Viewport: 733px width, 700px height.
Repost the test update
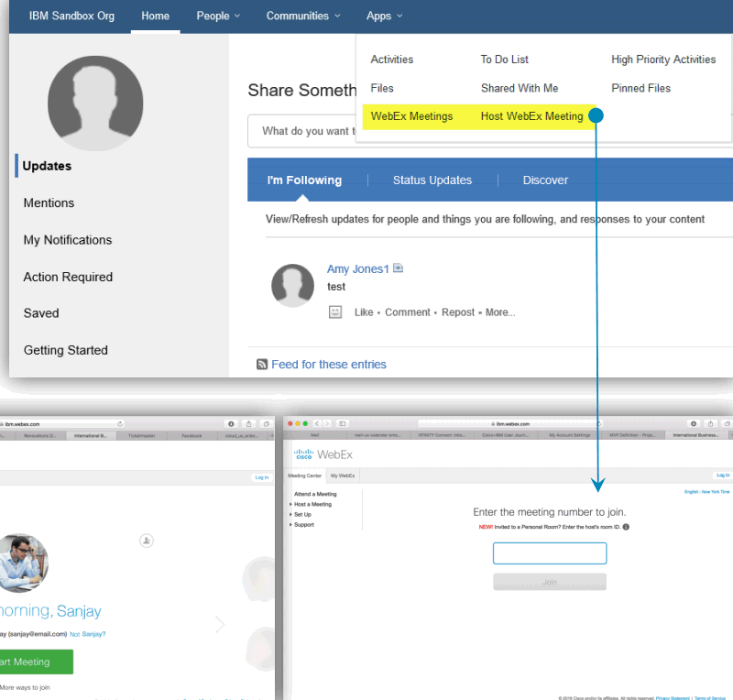pos(457,312)
